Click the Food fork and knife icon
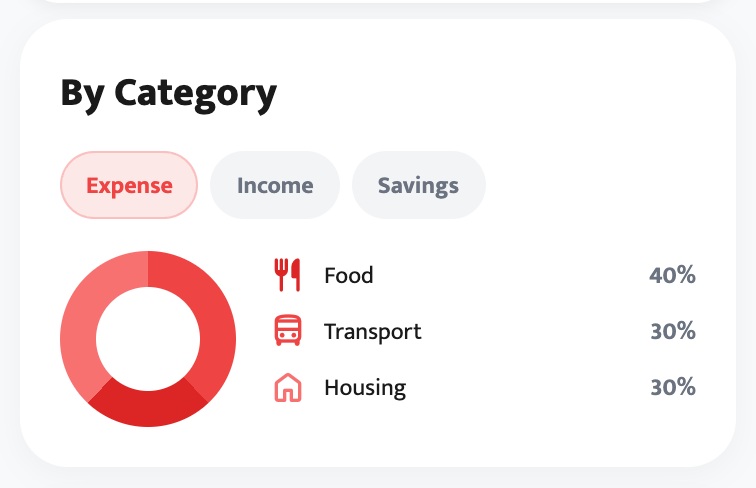 (287, 275)
